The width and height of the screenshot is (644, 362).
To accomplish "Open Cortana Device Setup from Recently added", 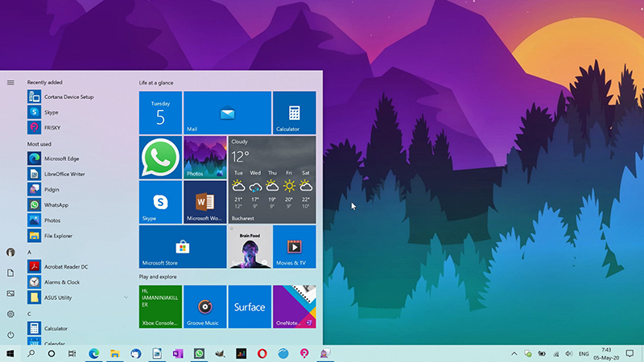I will click(77, 97).
